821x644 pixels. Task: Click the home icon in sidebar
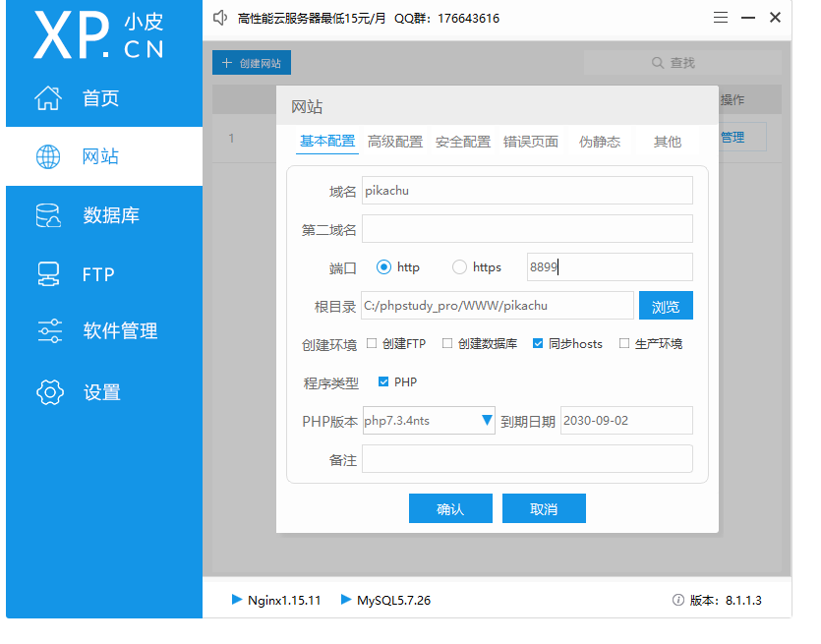click(x=48, y=98)
